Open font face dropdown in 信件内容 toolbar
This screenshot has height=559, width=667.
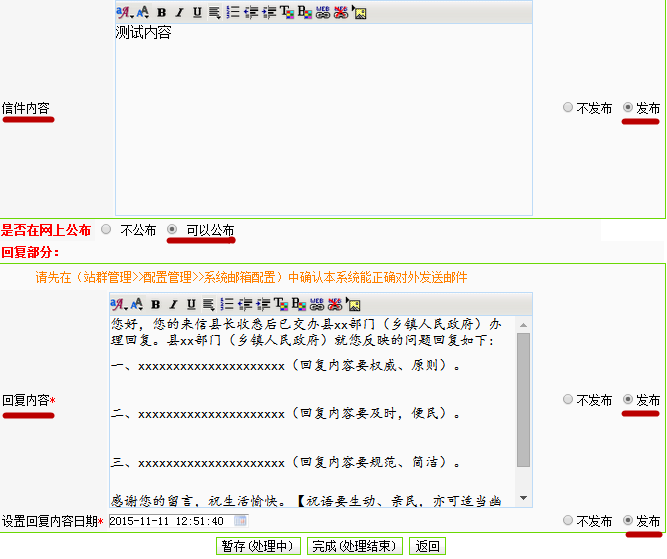tap(124, 13)
